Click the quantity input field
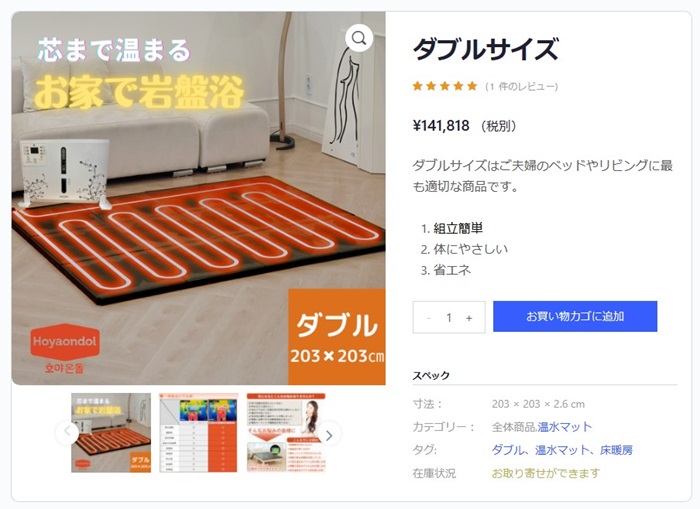700x509 pixels. [x=449, y=317]
